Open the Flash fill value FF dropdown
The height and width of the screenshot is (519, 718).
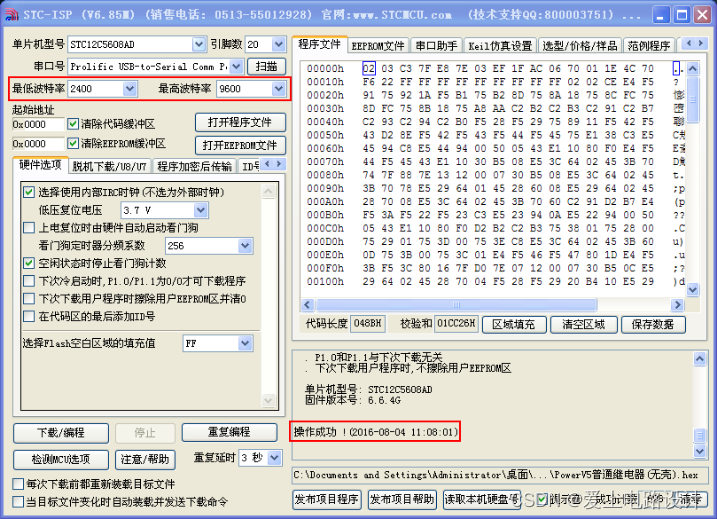[x=245, y=343]
